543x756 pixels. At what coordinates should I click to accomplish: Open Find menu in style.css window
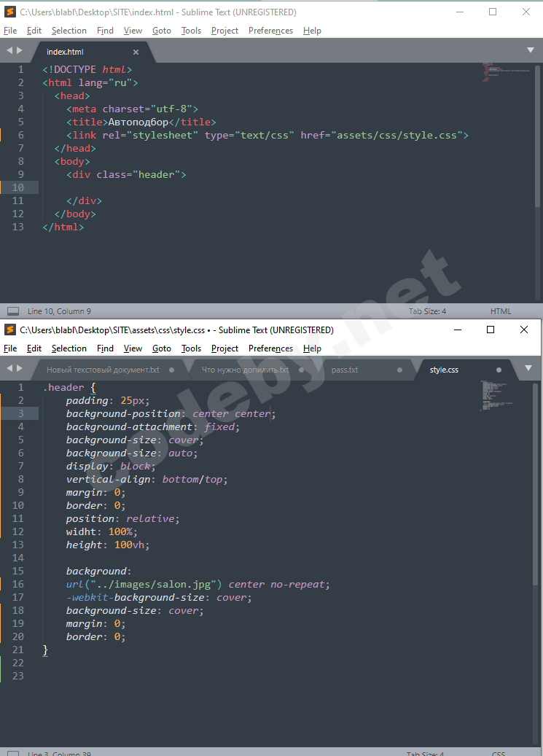tap(105, 348)
